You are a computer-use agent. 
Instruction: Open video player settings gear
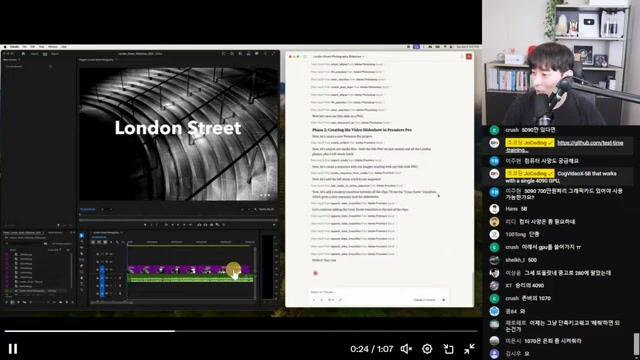427,349
